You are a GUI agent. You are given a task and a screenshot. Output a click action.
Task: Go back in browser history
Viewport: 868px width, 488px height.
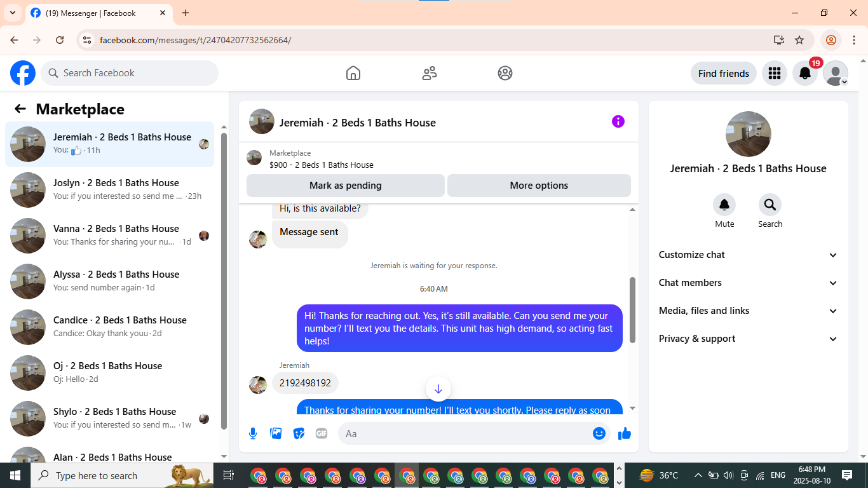tap(14, 40)
